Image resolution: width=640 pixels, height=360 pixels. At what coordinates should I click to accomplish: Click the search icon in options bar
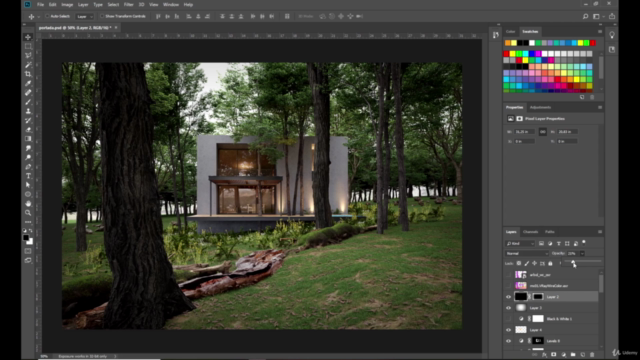point(585,16)
